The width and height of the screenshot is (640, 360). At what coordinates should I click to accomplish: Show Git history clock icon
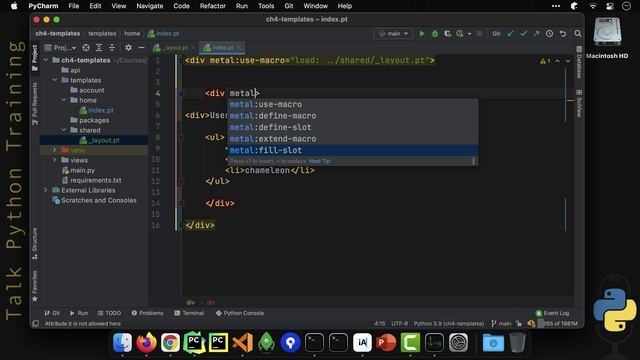tap(549, 34)
